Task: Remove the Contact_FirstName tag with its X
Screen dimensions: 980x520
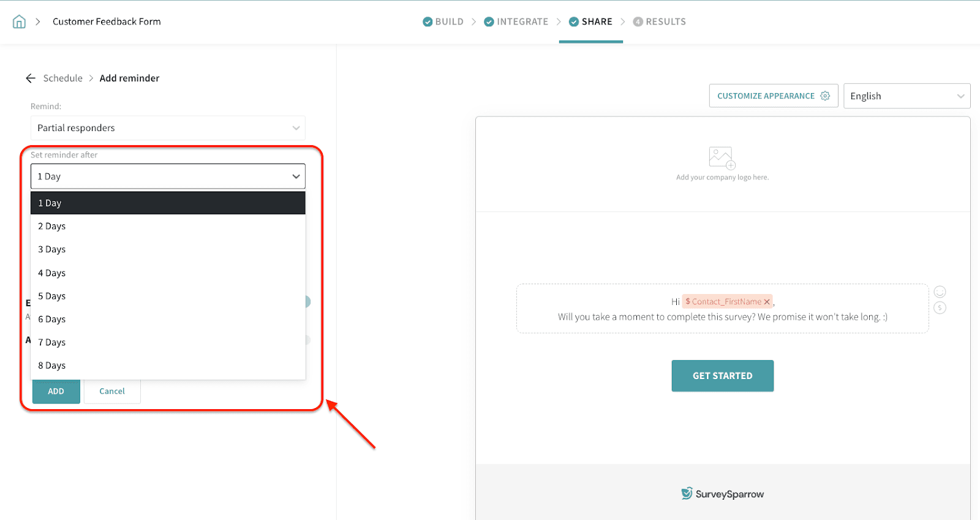Action: 767,302
